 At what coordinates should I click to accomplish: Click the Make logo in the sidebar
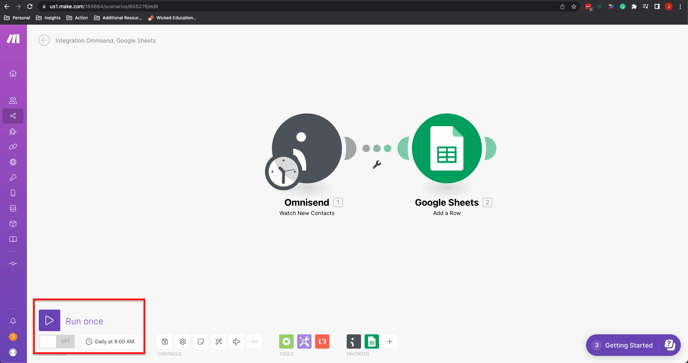point(13,39)
